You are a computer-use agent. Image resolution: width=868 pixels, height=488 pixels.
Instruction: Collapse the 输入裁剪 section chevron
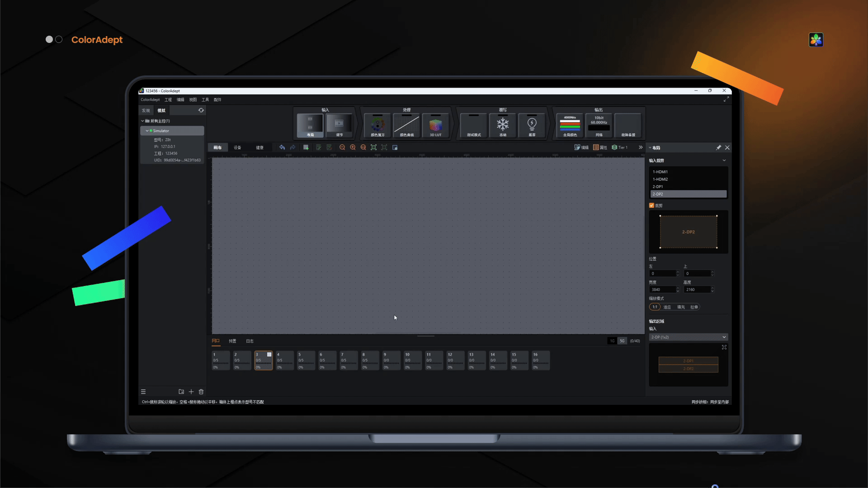[x=724, y=160]
